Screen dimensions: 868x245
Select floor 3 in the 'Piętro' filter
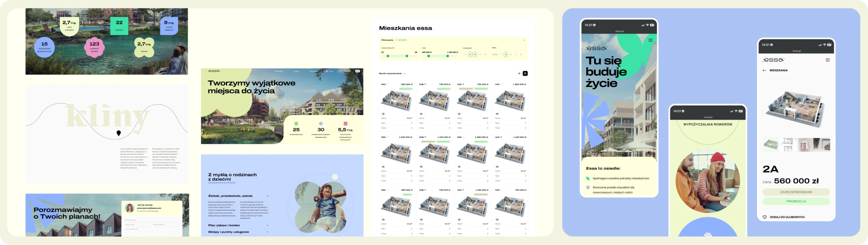[511, 54]
